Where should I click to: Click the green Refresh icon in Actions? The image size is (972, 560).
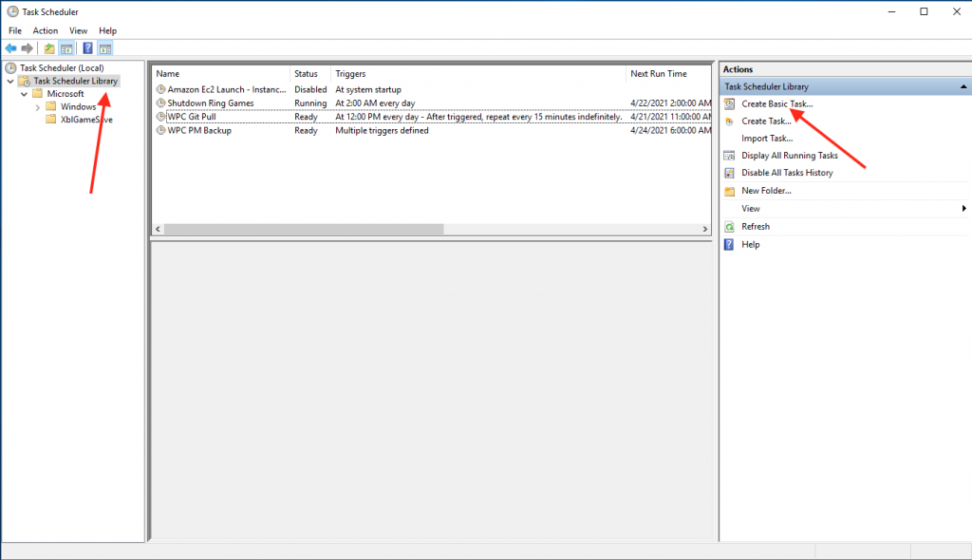pos(729,227)
